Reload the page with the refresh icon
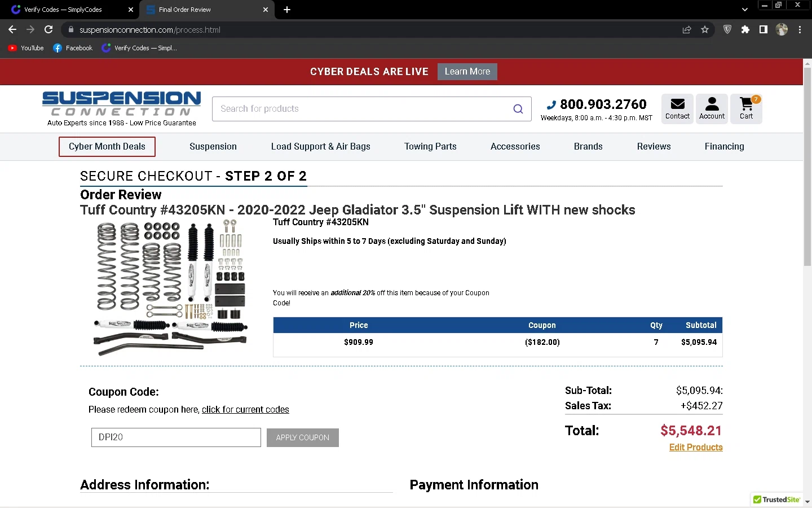The width and height of the screenshot is (812, 508). [48, 30]
